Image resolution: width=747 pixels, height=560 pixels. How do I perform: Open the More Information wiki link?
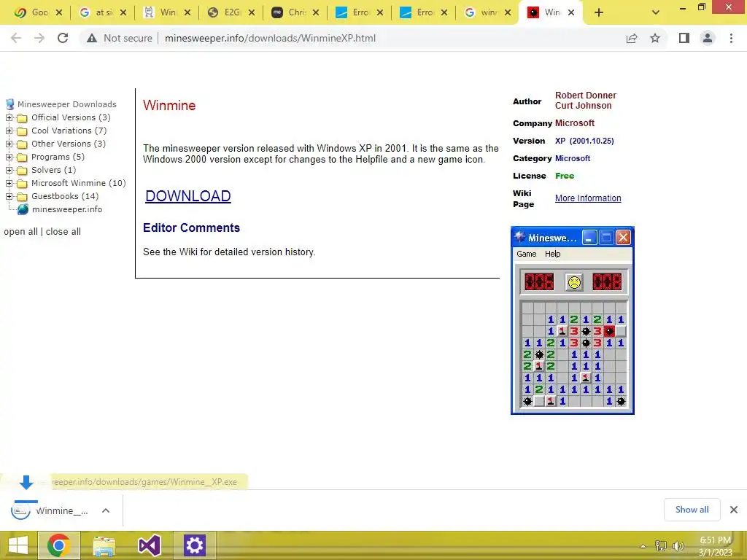588,198
